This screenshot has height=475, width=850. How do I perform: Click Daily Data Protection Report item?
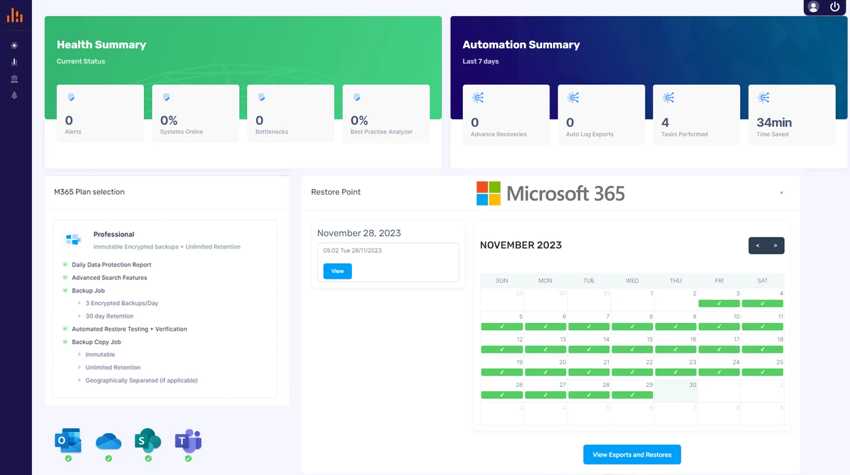pyautogui.click(x=112, y=265)
